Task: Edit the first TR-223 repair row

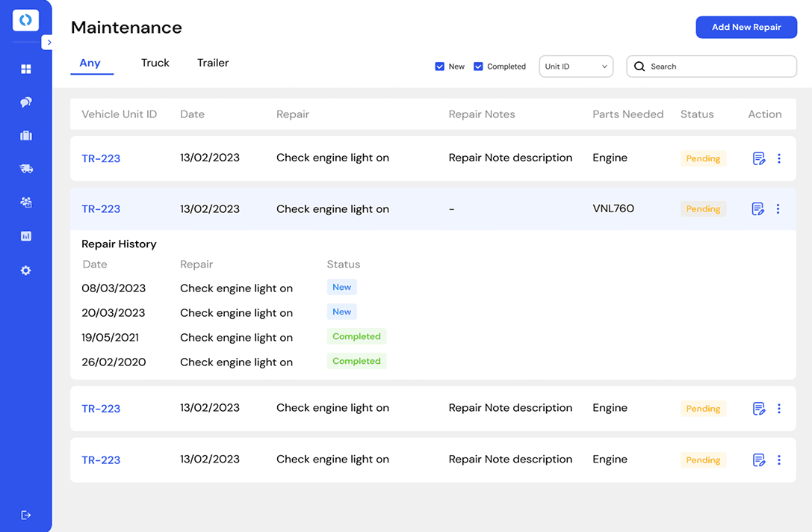Action: 758,158
